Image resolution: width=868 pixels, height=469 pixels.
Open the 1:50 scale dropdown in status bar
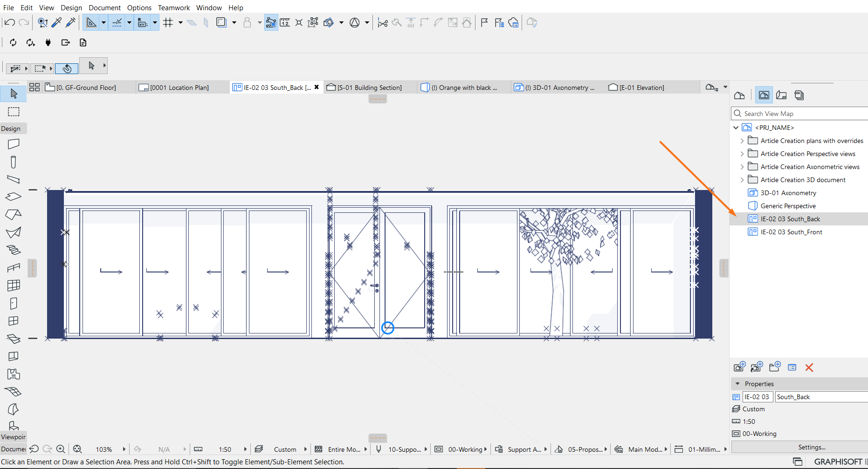pos(225,449)
